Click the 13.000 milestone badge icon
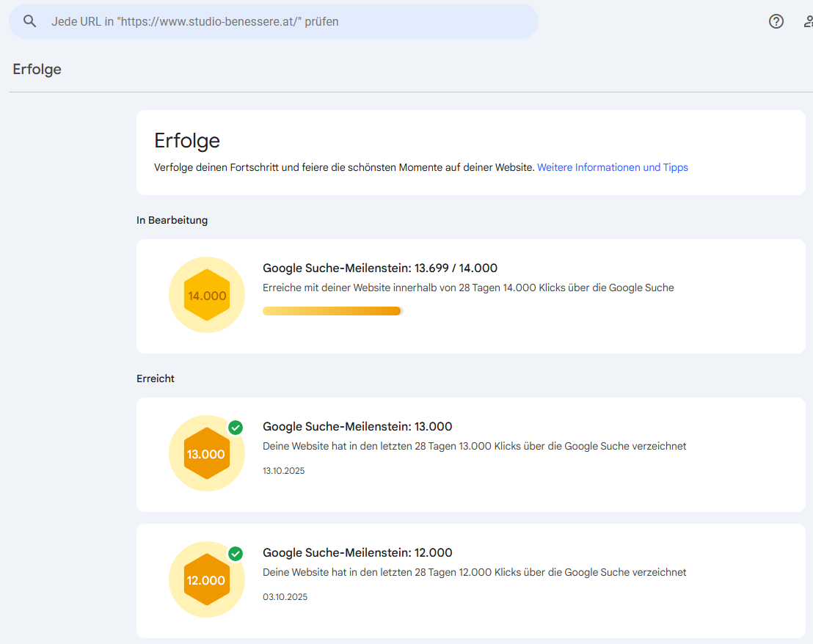 click(206, 453)
